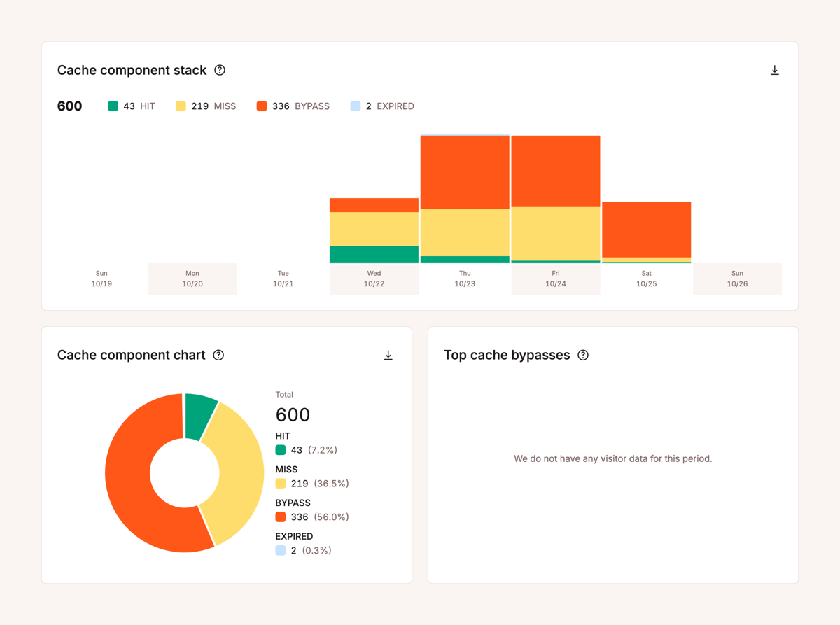Screen dimensions: 840x625
Task: Toggle the HIT series in stack legend
Action: point(131,106)
